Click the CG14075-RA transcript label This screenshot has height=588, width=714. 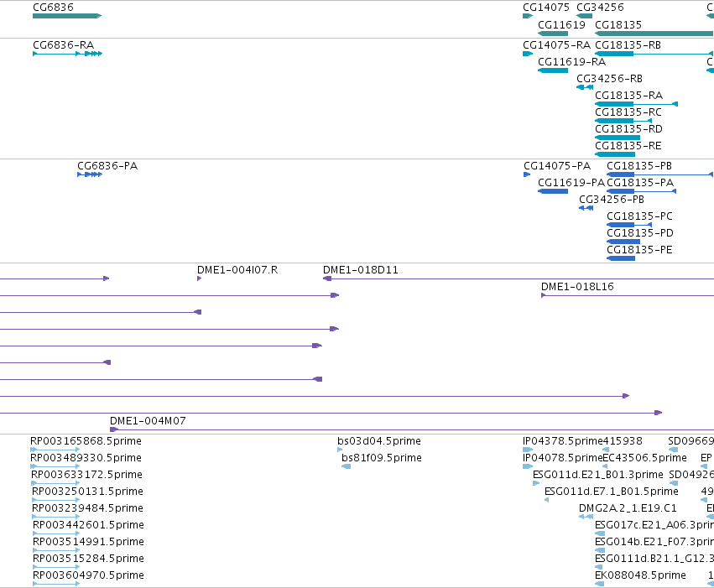pyautogui.click(x=556, y=45)
